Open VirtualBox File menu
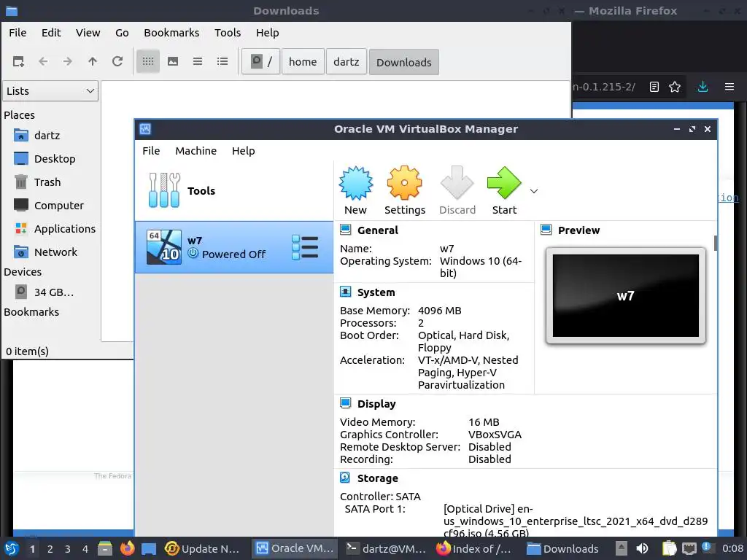747x560 pixels. pos(151,151)
